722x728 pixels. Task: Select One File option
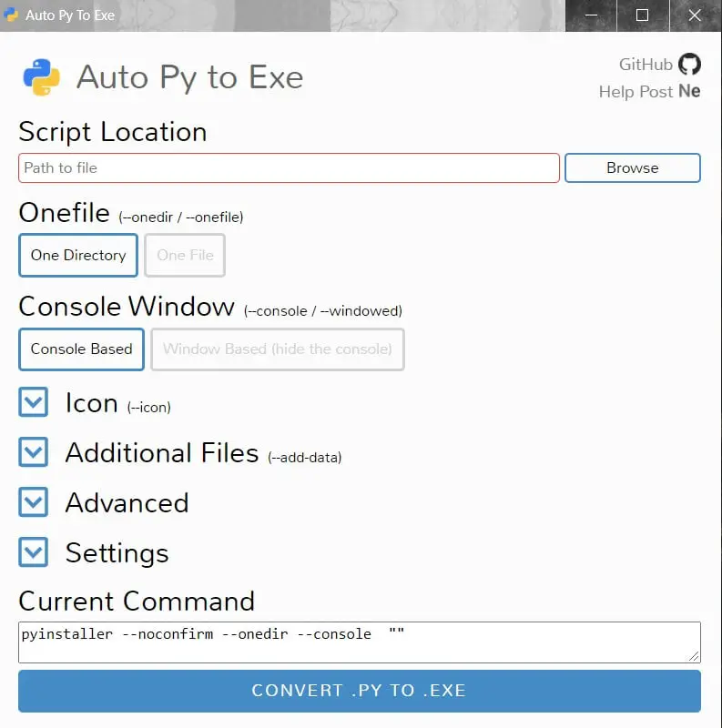coord(185,255)
